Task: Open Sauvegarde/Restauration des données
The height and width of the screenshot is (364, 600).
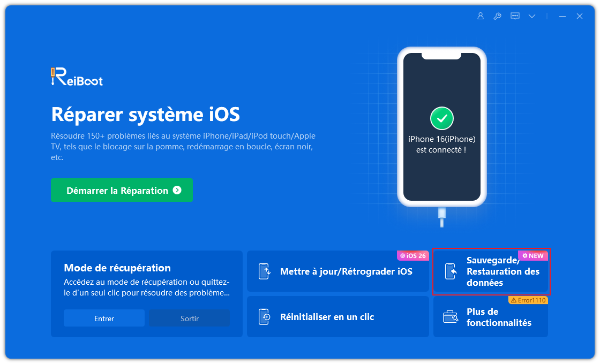Action: click(x=491, y=271)
